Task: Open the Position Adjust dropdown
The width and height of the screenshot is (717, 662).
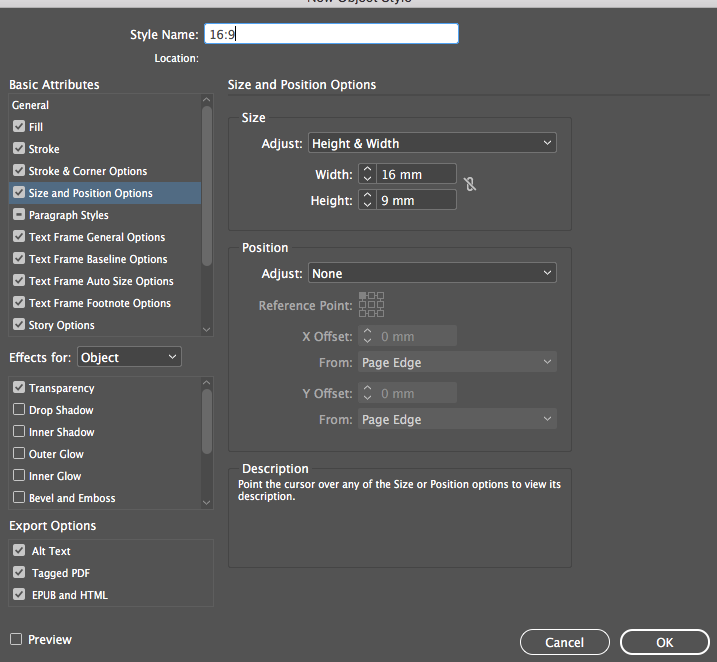Action: click(432, 273)
